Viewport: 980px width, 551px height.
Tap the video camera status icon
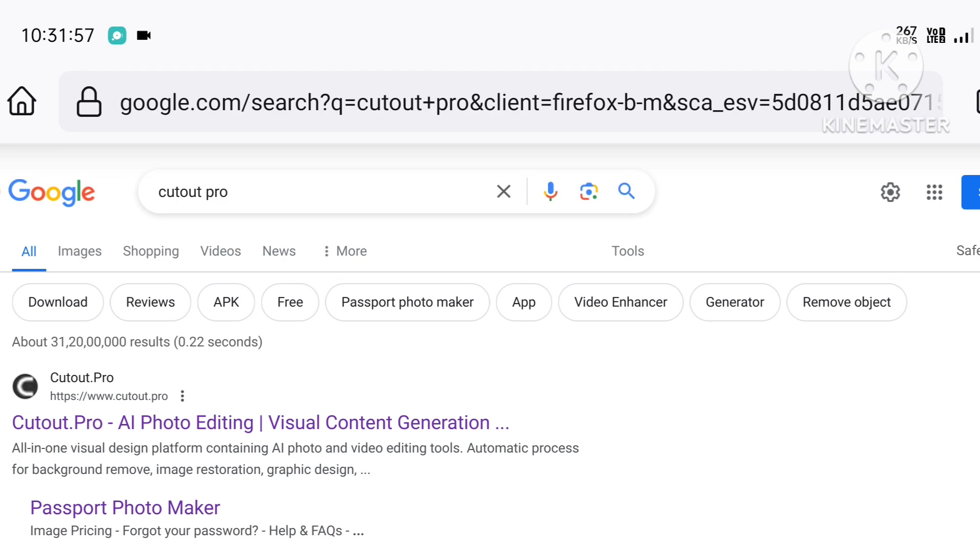[144, 35]
